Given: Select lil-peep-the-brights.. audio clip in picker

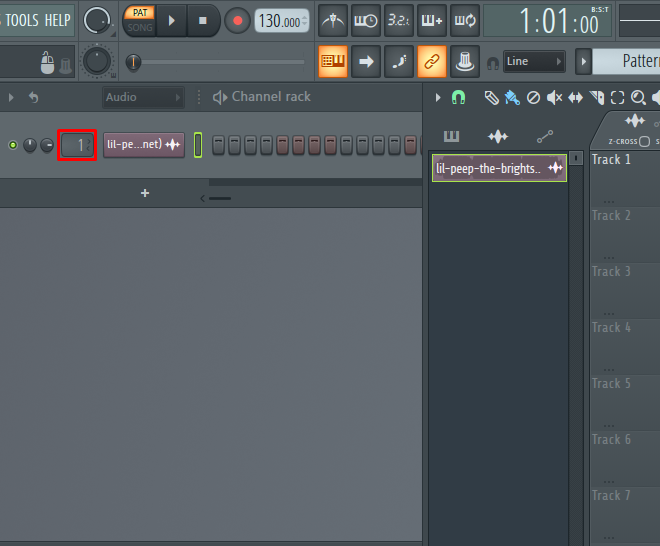Looking at the screenshot, I should [499, 168].
